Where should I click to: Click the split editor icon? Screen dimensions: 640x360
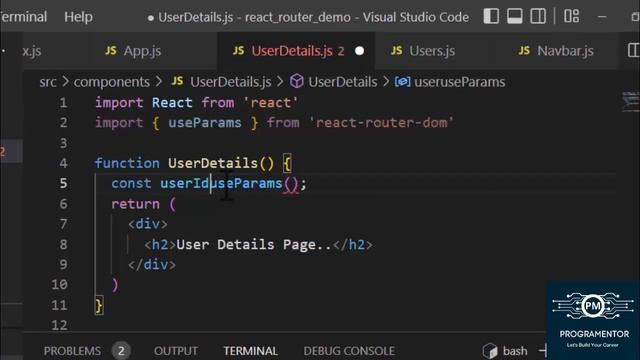633,51
